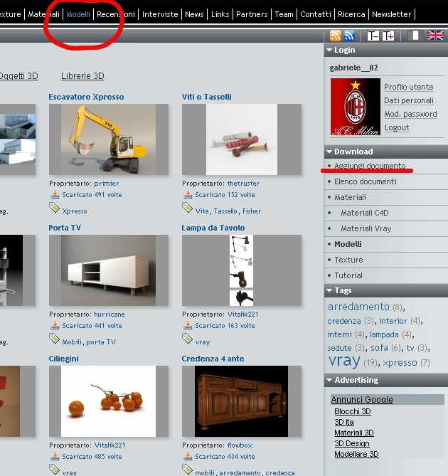Screen dimensions: 448x476
Task: Click download icon under Ciliegini
Action: point(55,456)
